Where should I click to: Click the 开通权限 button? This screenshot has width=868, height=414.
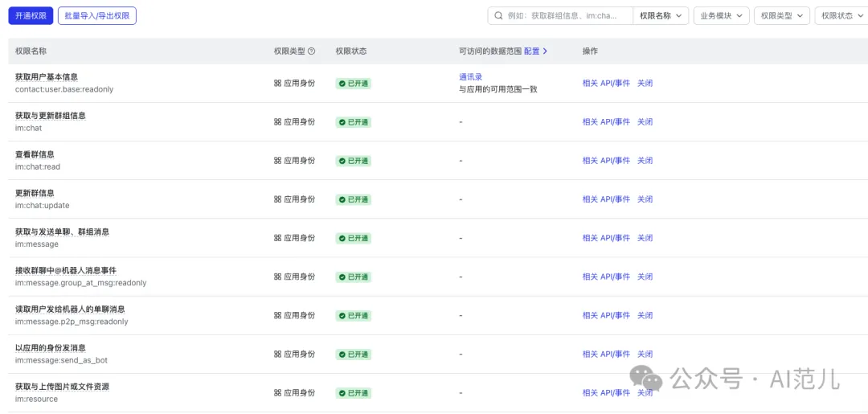pyautogui.click(x=31, y=15)
